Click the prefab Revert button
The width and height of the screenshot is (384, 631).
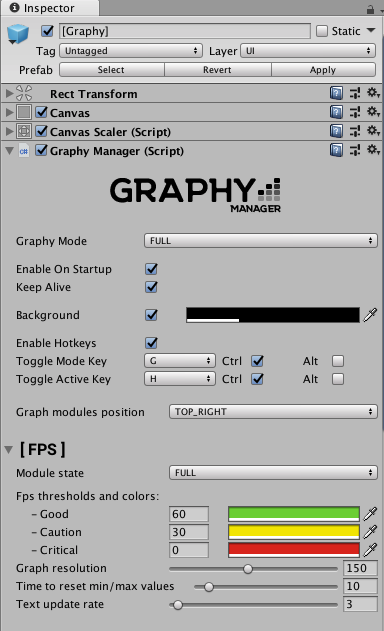[x=217, y=70]
